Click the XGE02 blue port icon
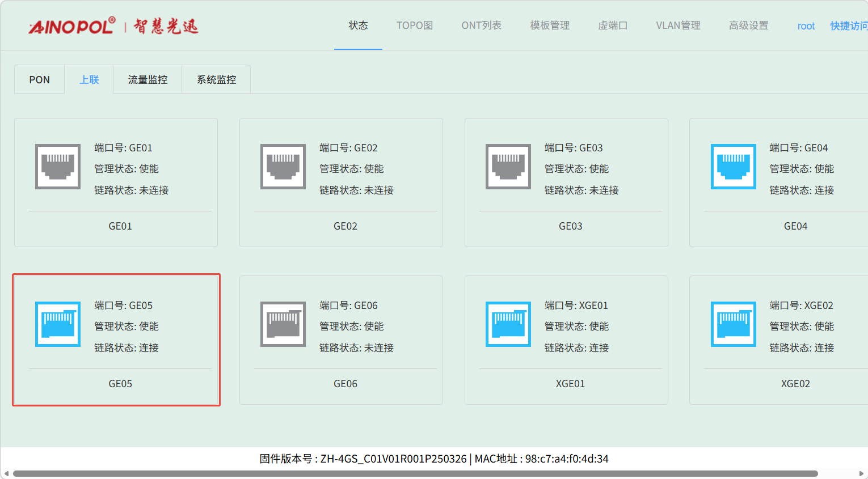The height and width of the screenshot is (479, 868). point(734,324)
